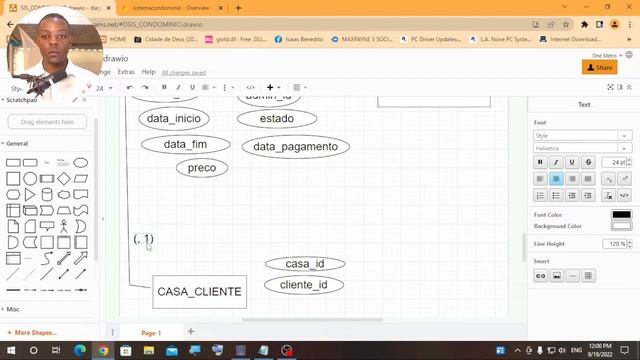
Task: Click the HTML code icon in toolbar
Action: [x=250, y=87]
